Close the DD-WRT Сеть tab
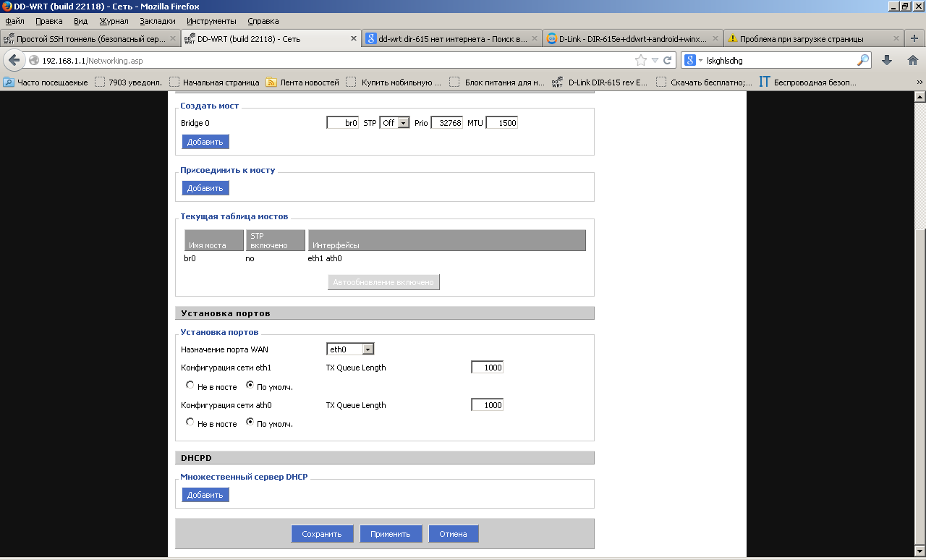Viewport: 926px width, 560px height. coord(354,38)
